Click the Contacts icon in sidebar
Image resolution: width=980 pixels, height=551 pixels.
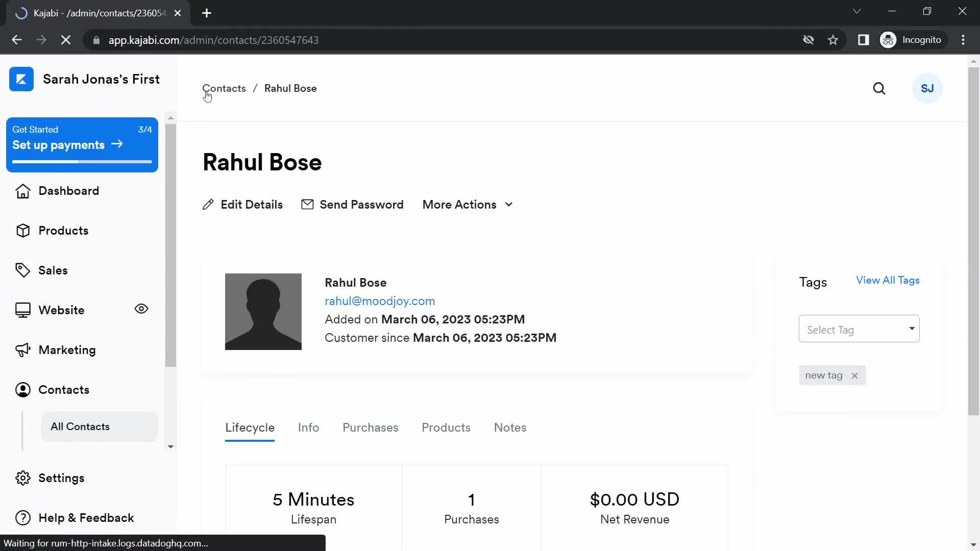coord(23,390)
